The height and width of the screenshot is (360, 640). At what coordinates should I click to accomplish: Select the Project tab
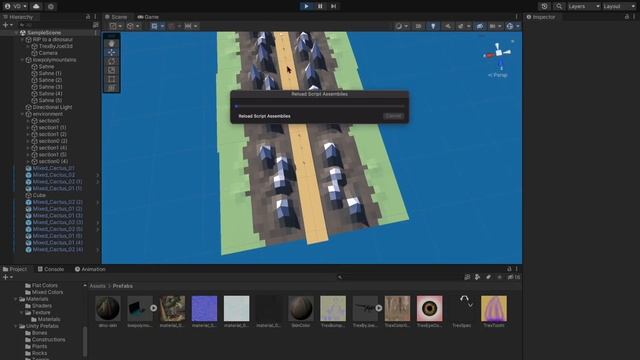coord(15,269)
